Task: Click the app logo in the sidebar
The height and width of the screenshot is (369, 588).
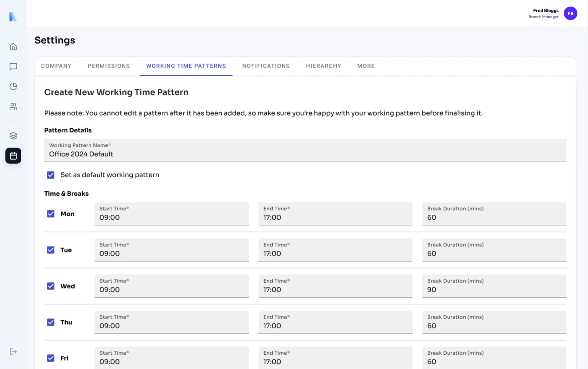Action: (x=13, y=17)
